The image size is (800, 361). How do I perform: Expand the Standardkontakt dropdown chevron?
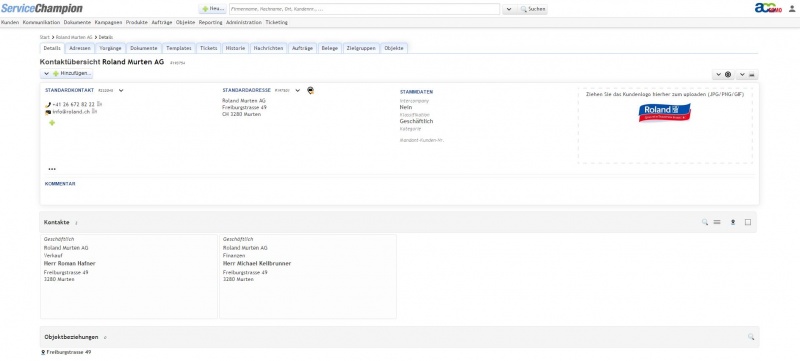click(x=121, y=90)
